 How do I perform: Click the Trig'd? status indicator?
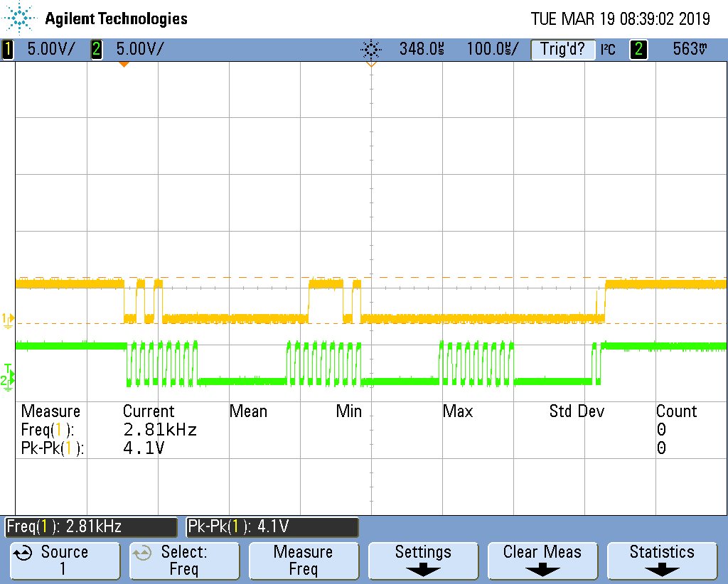[x=563, y=49]
